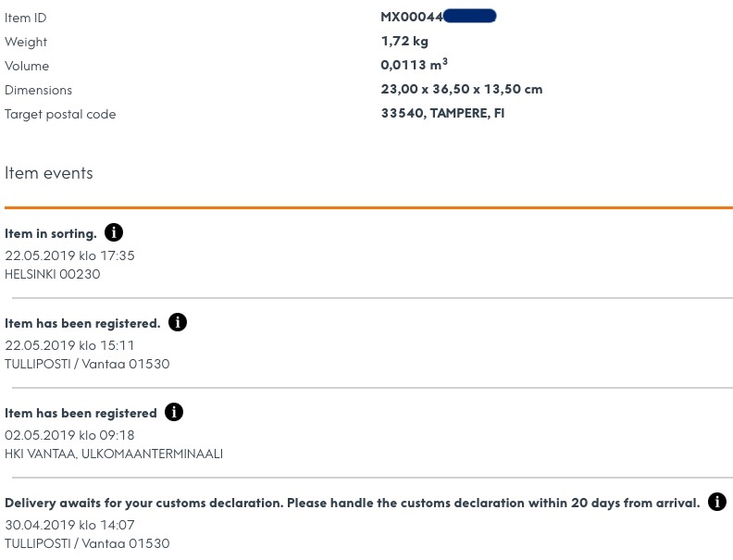The width and height of the screenshot is (733, 560).
Task: Open info icon beside 22.05.2019 Item has been registered
Action: (x=178, y=322)
